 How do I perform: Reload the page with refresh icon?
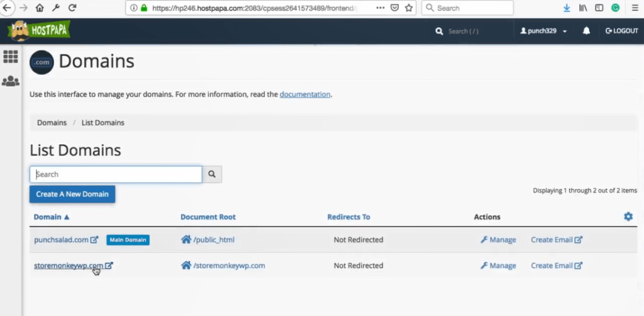point(72,8)
